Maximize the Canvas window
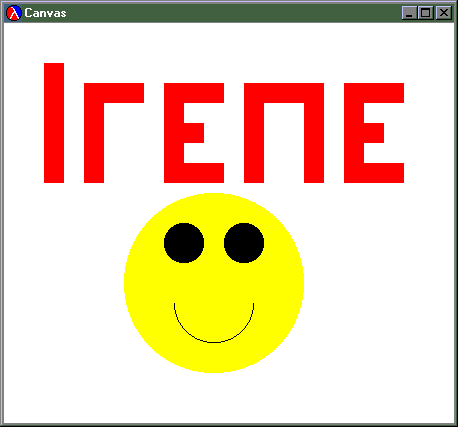This screenshot has height=427, width=458. [426, 13]
